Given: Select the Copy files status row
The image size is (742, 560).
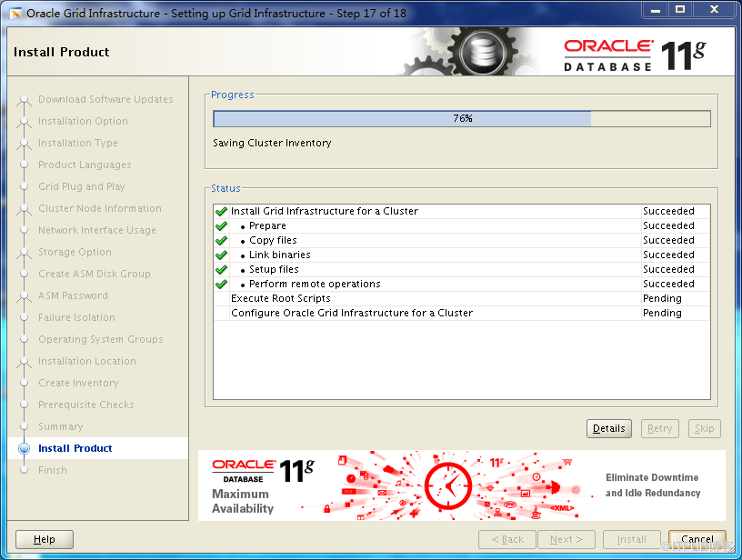Looking at the screenshot, I should (x=462, y=240).
